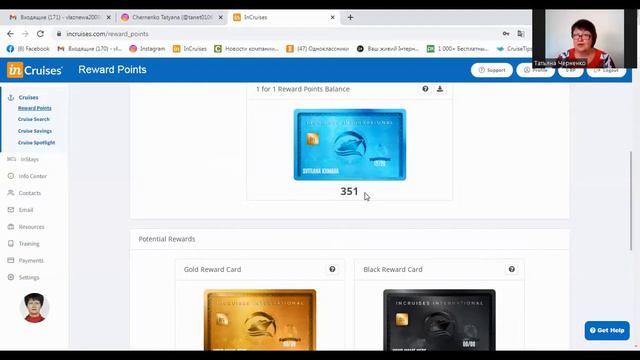Open the Одноклассники bookmark

[x=318, y=49]
